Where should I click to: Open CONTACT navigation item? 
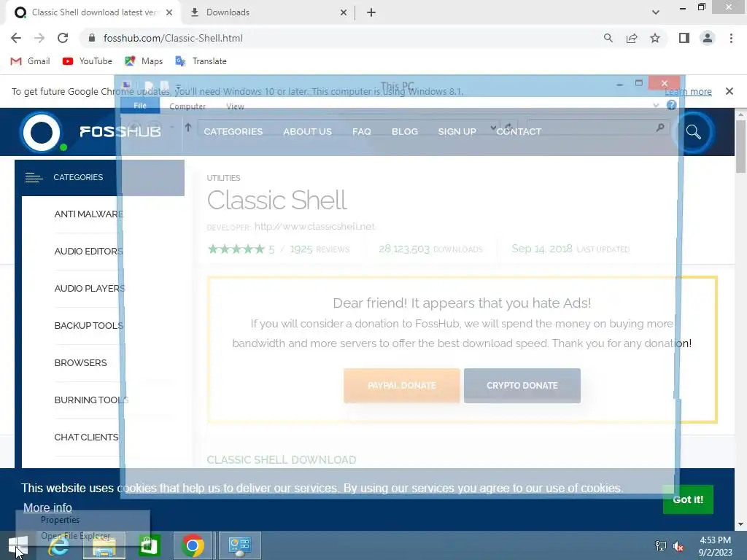(x=519, y=131)
